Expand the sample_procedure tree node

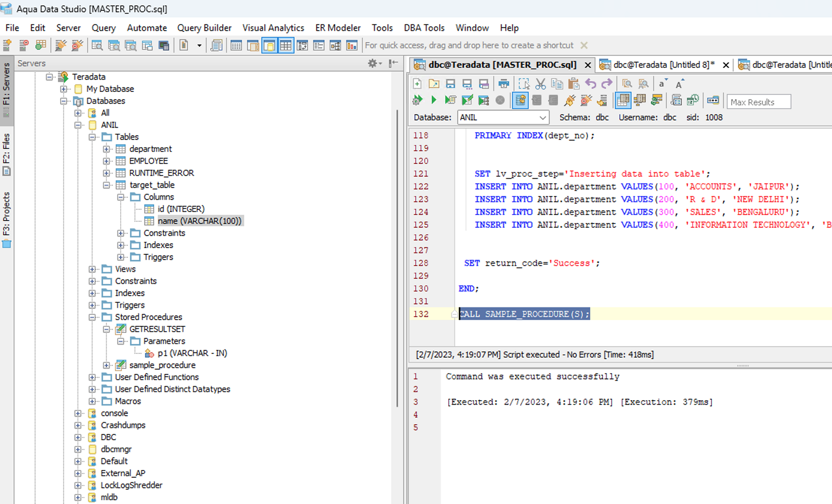(x=107, y=365)
